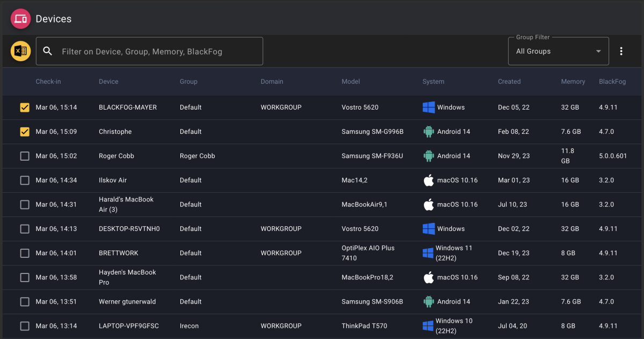
Task: Tick the BRETTWORK device checkbox
Action: point(25,253)
